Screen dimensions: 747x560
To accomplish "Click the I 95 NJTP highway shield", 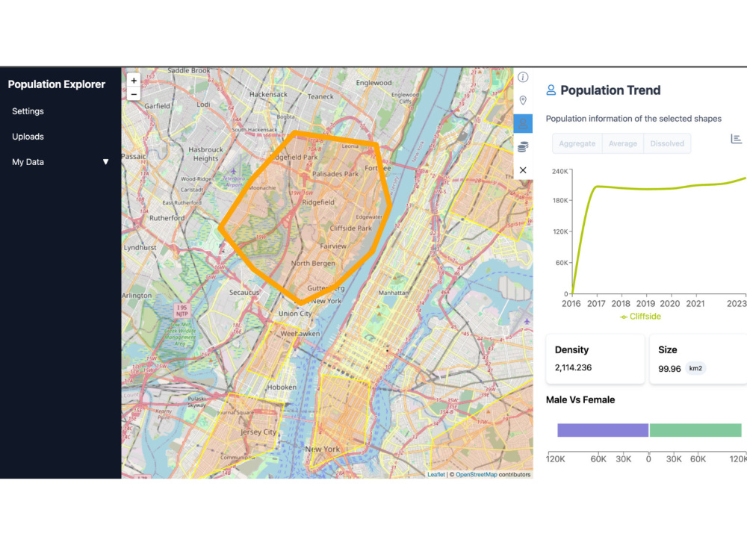I will pyautogui.click(x=182, y=311).
